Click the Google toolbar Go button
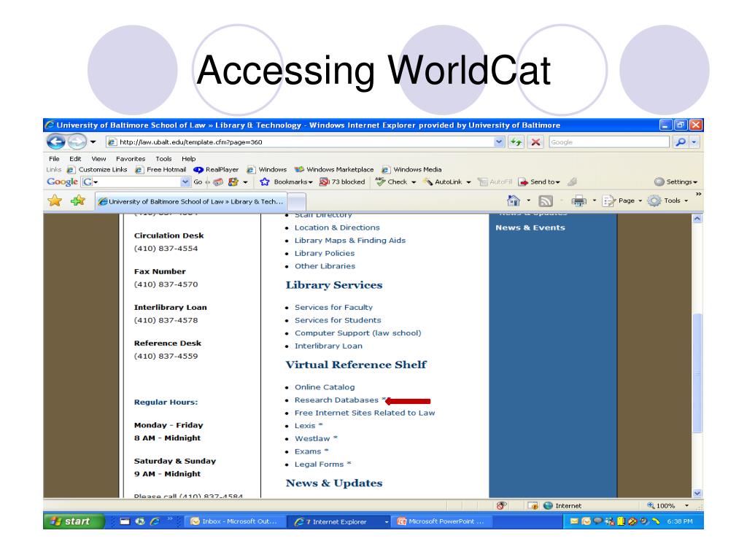Viewport: 747px width, 560px height. 198,182
